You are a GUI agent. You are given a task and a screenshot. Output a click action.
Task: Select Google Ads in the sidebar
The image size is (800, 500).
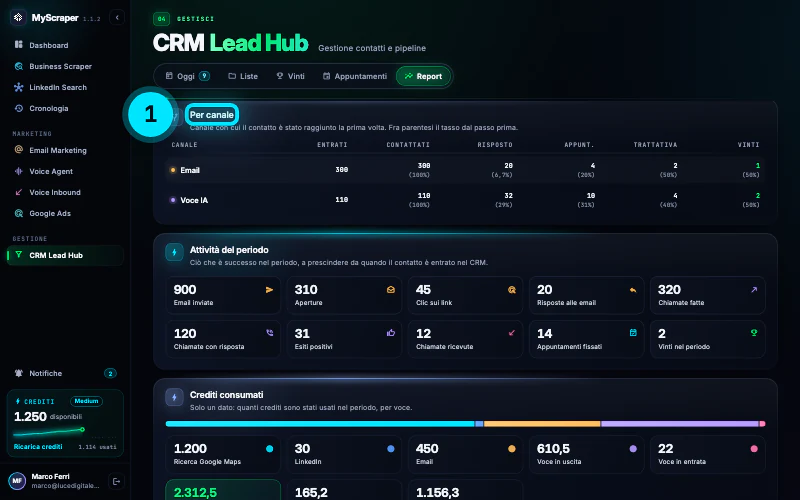click(65, 213)
